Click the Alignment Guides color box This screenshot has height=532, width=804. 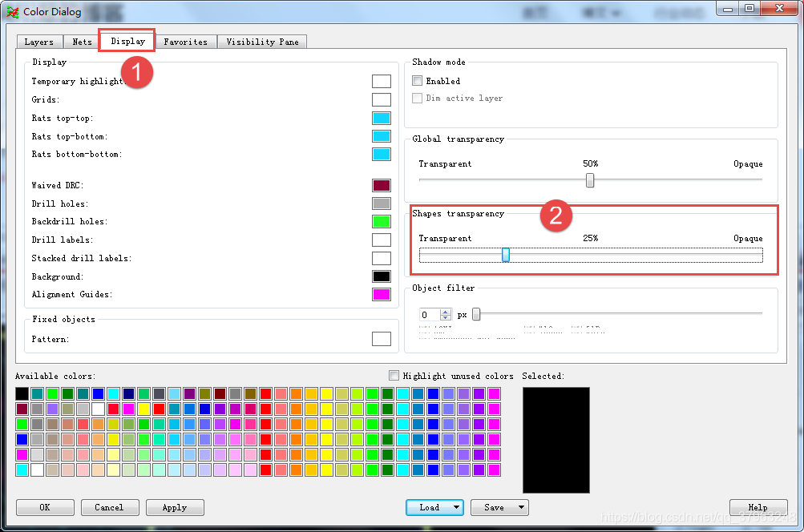pos(381,294)
